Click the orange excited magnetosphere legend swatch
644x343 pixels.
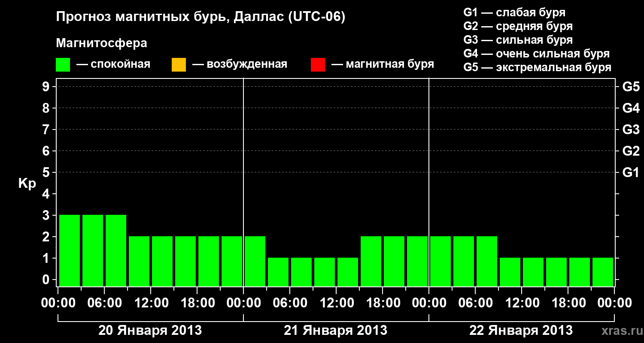(x=179, y=65)
